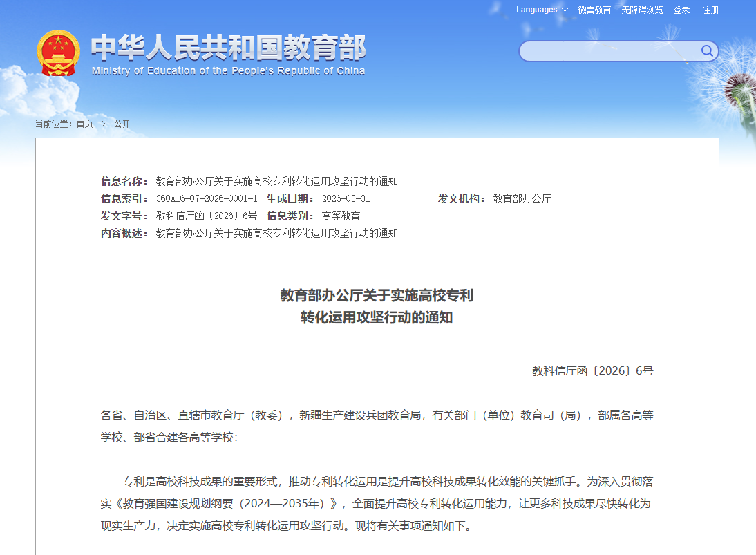Screen dimensions: 756x555
Task: Go to 首页 in the breadcrumb
Action: [84, 124]
